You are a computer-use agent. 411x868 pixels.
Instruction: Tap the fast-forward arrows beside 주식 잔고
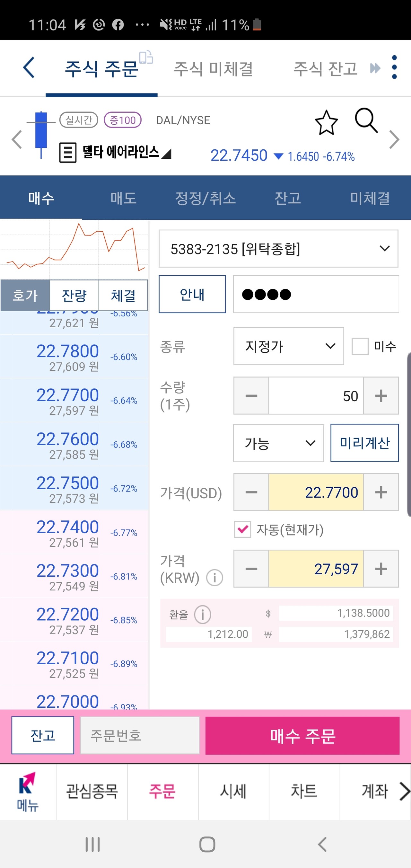(374, 67)
